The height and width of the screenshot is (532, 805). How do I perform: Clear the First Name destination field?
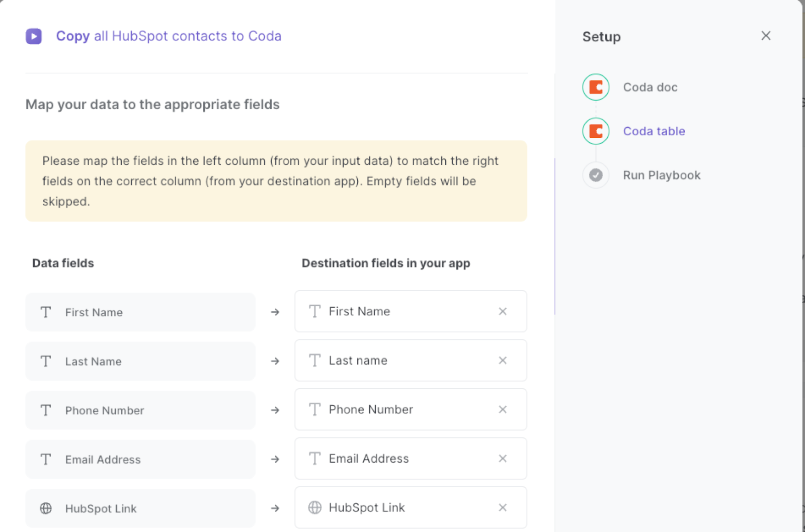pos(503,311)
